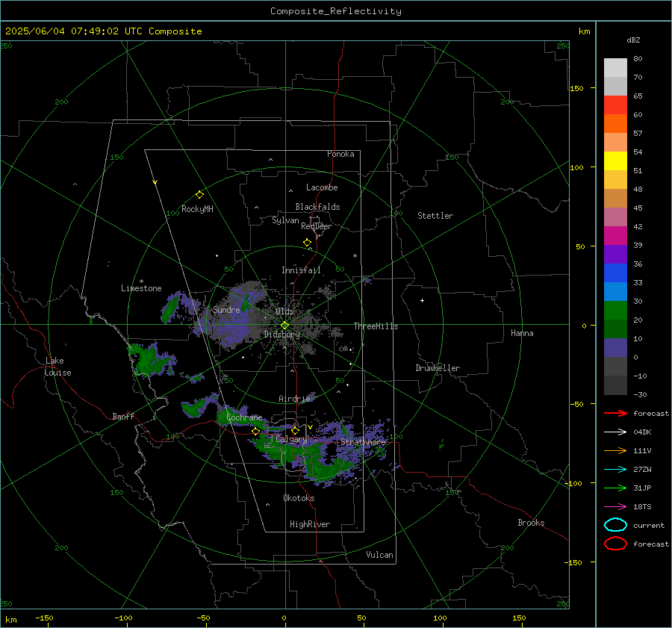Pick the bright yellow 54 dBZ swatch
Image resolution: width=672 pixels, height=628 pixels.
pos(615,161)
